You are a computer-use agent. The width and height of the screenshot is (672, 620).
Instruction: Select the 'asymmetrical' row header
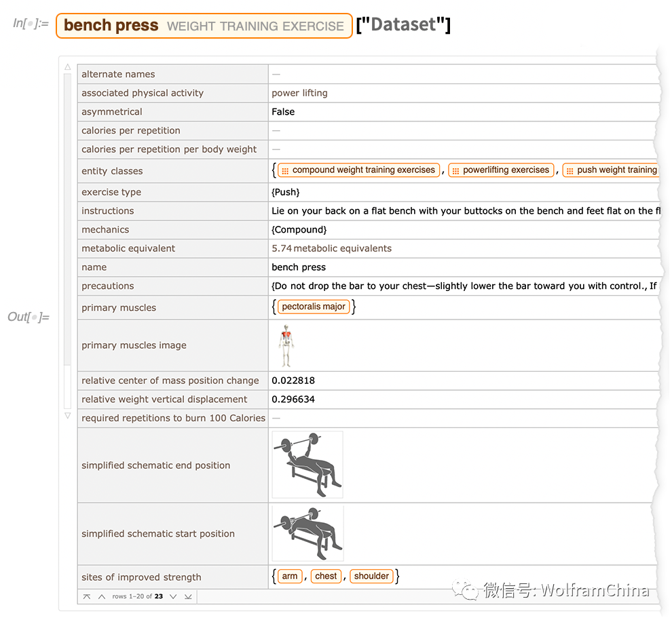[x=172, y=112]
